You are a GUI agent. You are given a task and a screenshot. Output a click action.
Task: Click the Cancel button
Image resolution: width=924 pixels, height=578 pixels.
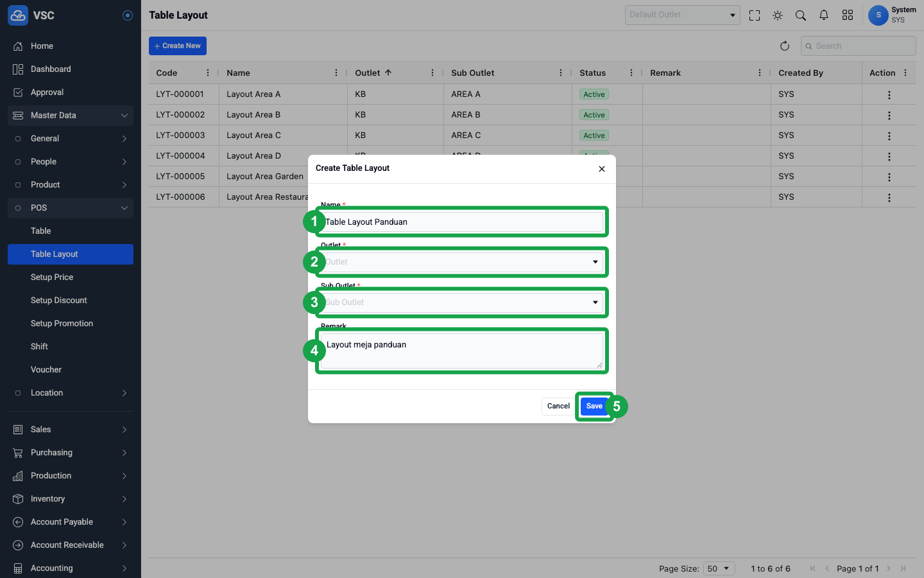(558, 406)
